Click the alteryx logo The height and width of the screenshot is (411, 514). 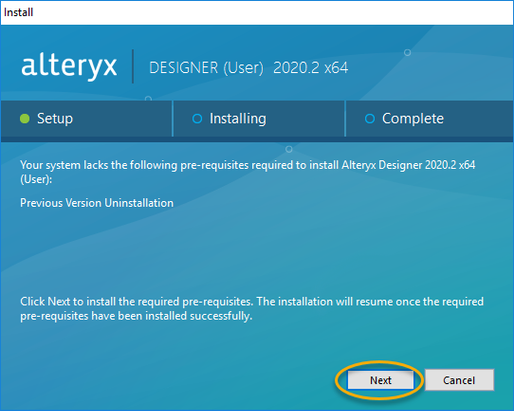point(69,66)
